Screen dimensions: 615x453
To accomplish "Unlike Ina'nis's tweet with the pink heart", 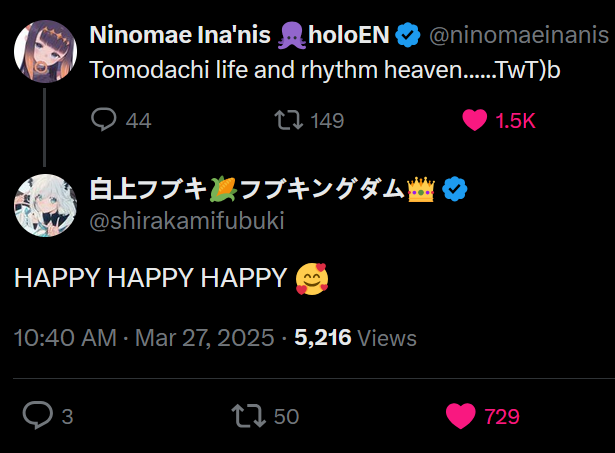I will pos(474,120).
